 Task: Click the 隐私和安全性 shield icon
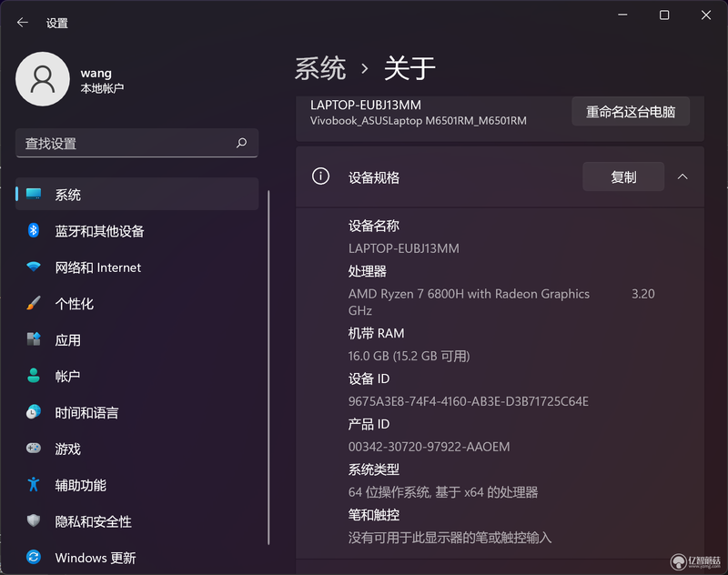[x=34, y=520]
